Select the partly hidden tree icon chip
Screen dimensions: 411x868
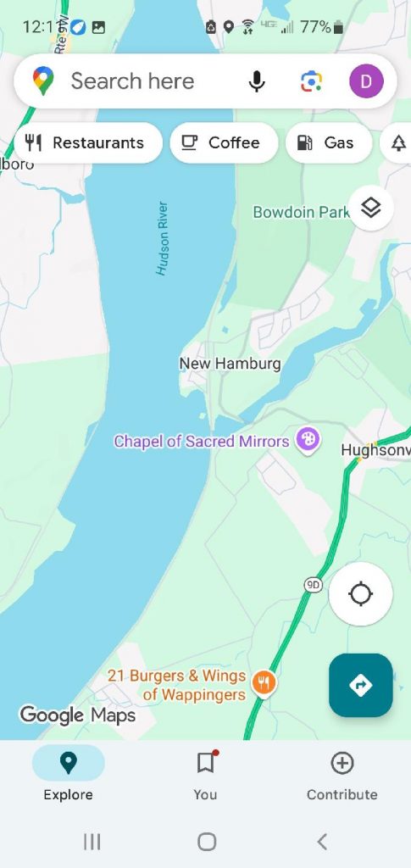[x=397, y=142]
